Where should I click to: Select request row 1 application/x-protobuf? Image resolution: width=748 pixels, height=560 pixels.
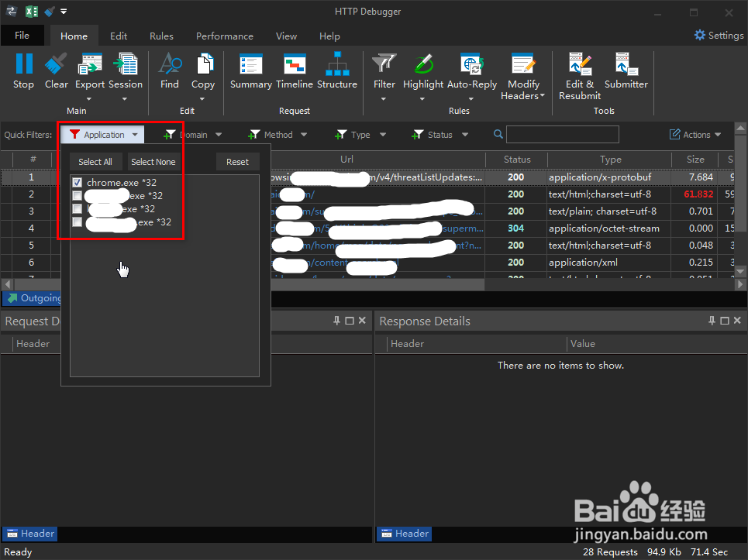tap(367, 177)
